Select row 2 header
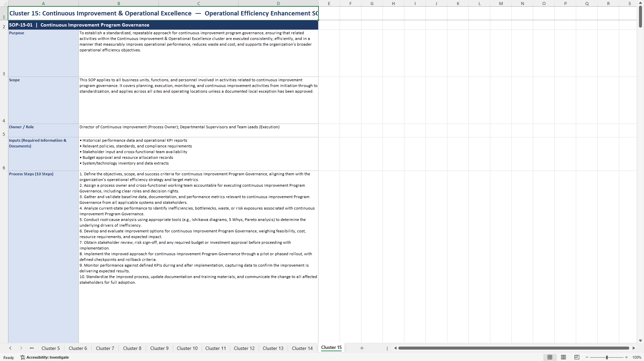The image size is (644, 361). click(x=4, y=25)
